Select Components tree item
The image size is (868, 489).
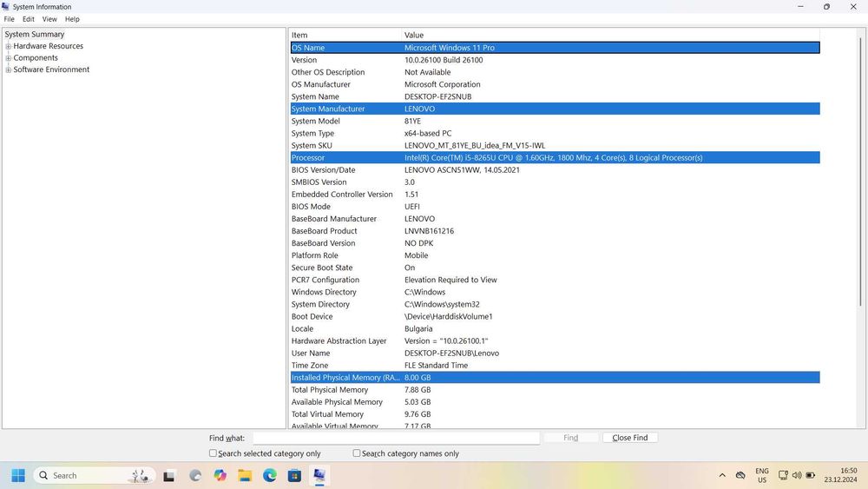click(36, 57)
